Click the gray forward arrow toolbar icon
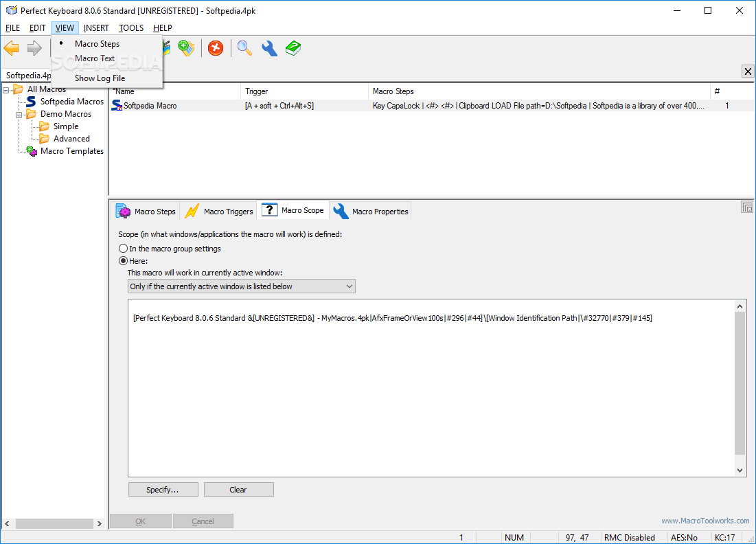The width and height of the screenshot is (756, 544). (x=34, y=48)
